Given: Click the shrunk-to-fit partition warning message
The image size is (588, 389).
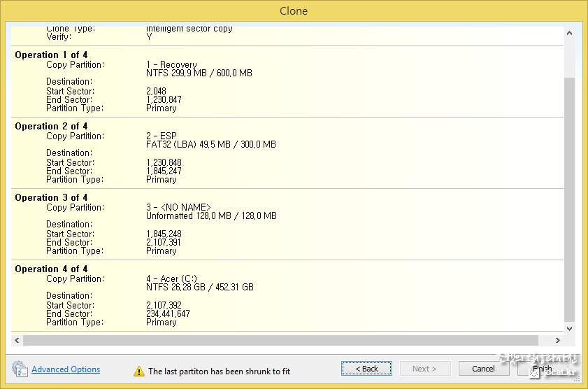Looking at the screenshot, I should point(219,372).
